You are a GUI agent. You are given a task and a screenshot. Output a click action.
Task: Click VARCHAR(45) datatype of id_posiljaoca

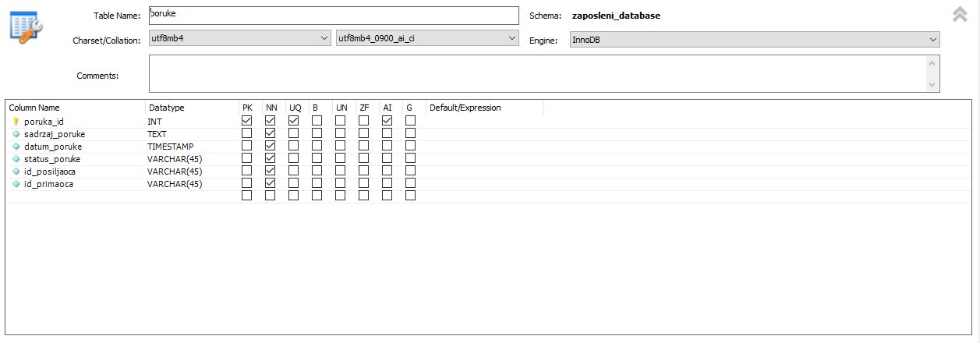175,171
